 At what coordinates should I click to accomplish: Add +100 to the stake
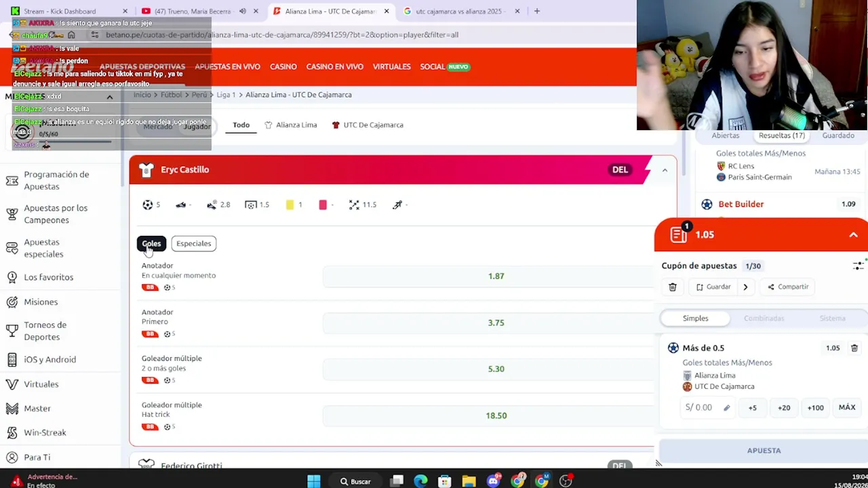tap(815, 408)
